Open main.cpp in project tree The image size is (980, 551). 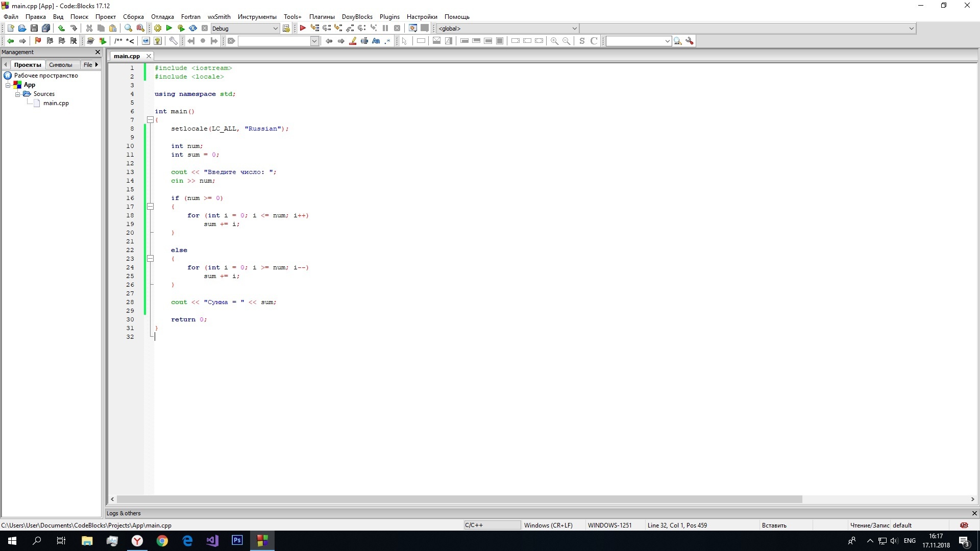56,103
